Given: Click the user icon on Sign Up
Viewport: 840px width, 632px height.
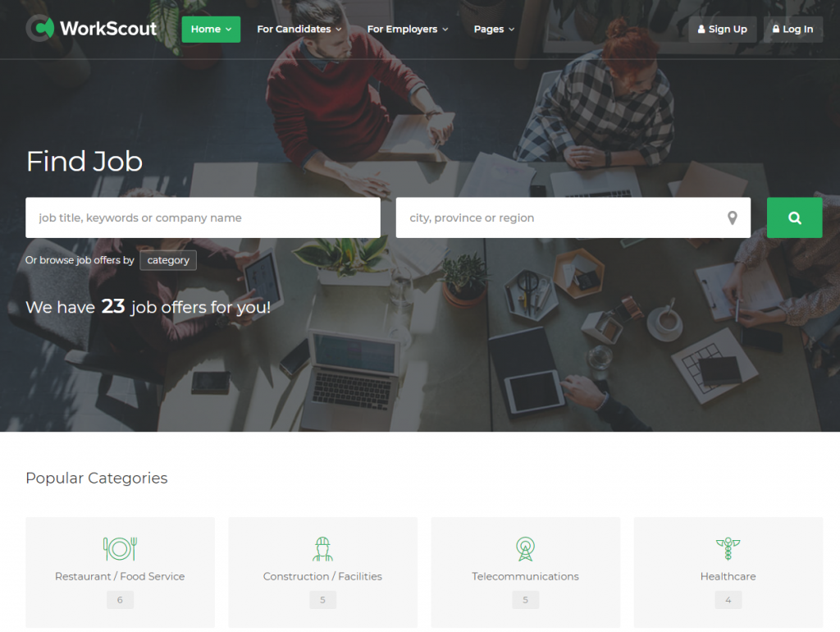Looking at the screenshot, I should pos(701,29).
